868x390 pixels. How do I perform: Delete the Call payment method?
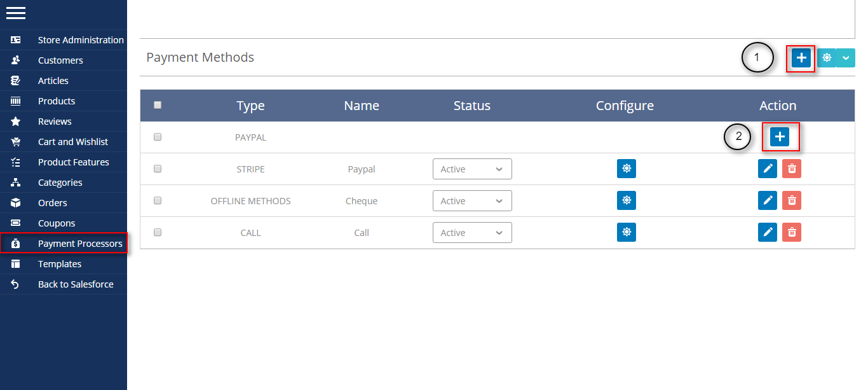[x=791, y=232]
